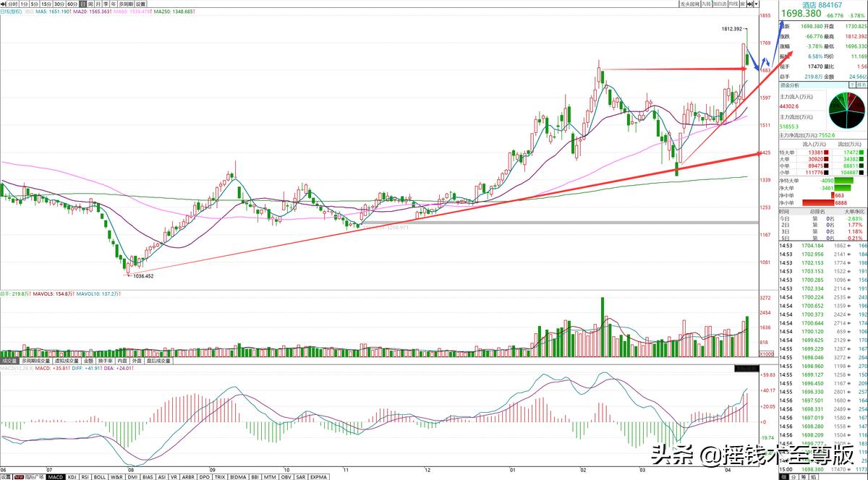Click the 细 tab at bottom right
Screen dimensions: 868x480
point(783,476)
